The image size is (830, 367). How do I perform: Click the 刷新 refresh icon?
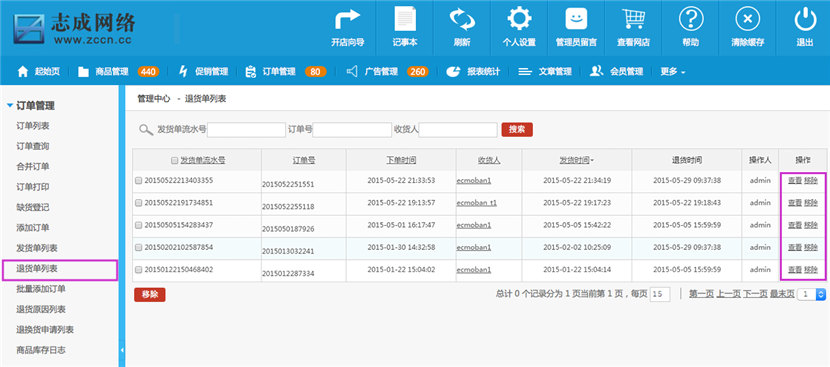click(462, 20)
